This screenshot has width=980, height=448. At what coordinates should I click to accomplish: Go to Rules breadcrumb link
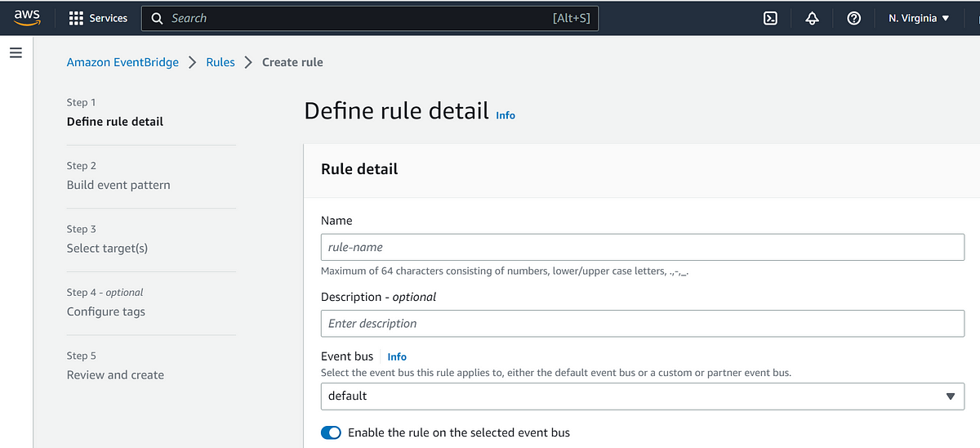click(220, 62)
